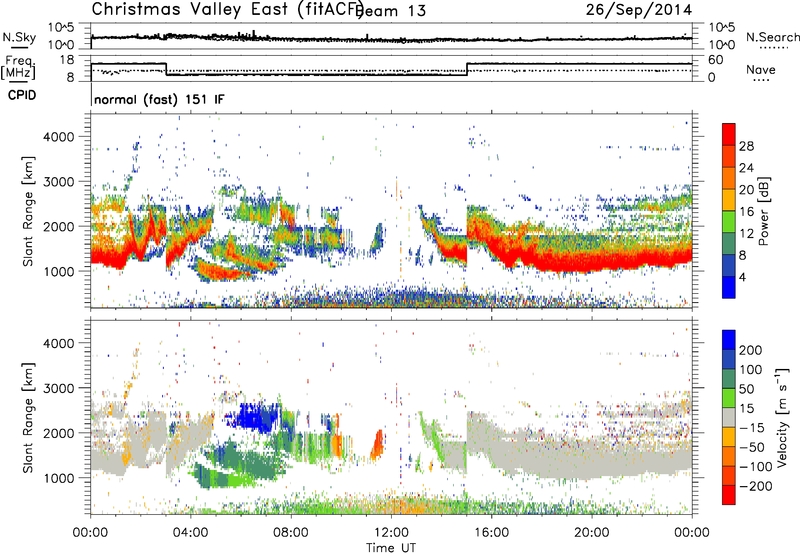This screenshot has height=554, width=800.
Task: Click the '12:00' time axis label
Action: click(391, 533)
